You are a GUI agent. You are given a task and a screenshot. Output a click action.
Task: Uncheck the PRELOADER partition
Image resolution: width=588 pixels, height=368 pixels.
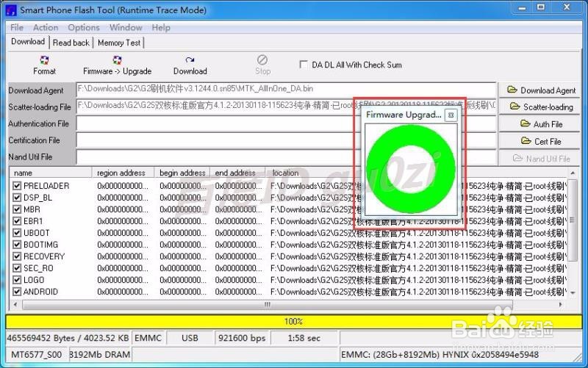(17, 186)
